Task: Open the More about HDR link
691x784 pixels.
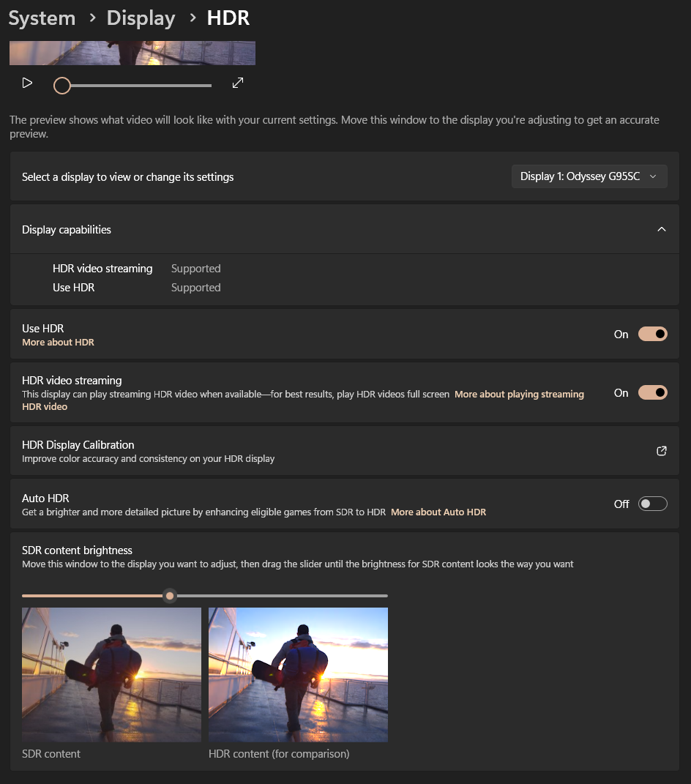Action: (x=58, y=342)
